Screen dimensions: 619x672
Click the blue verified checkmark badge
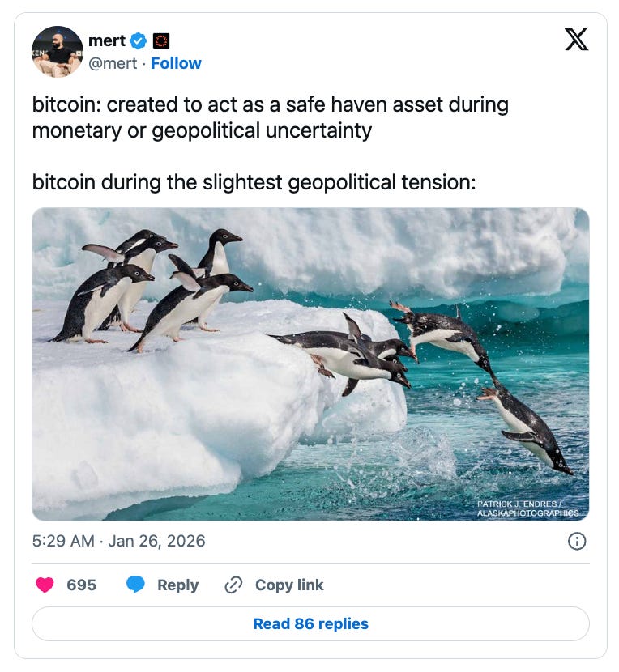tap(138, 40)
